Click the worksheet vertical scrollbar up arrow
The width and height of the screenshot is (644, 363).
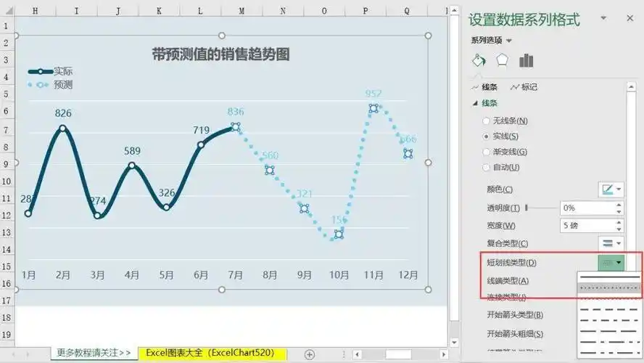(x=454, y=10)
